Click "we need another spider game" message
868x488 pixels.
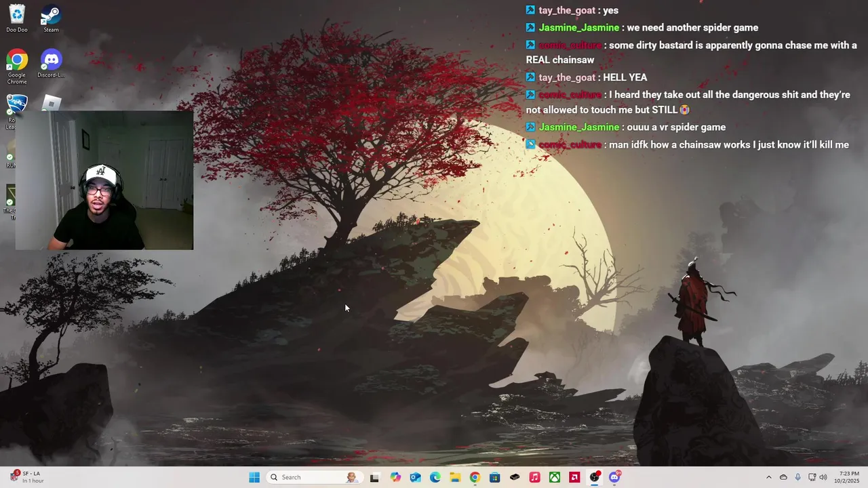pyautogui.click(x=642, y=28)
